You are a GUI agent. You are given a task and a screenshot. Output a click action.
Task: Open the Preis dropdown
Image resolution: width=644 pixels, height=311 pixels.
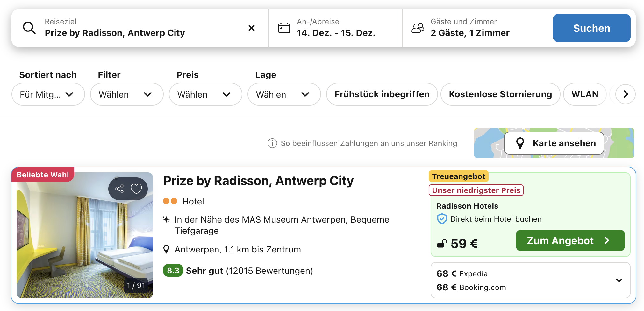click(x=205, y=94)
